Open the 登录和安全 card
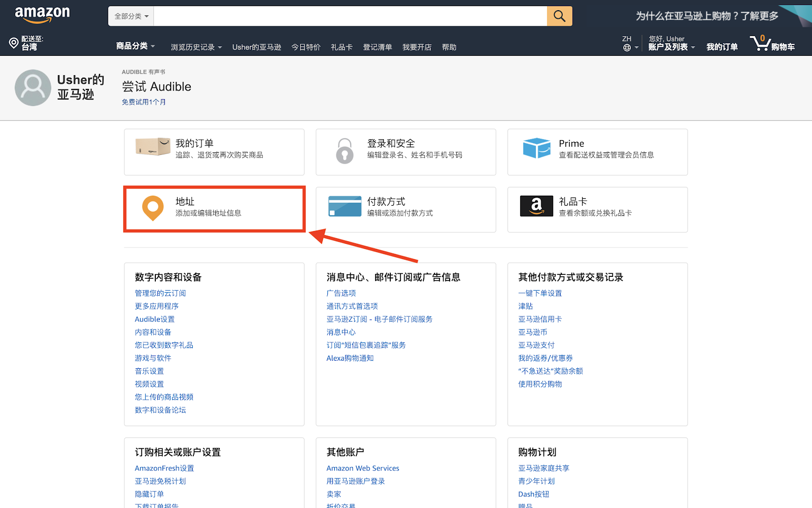This screenshot has width=812, height=508. point(406,152)
